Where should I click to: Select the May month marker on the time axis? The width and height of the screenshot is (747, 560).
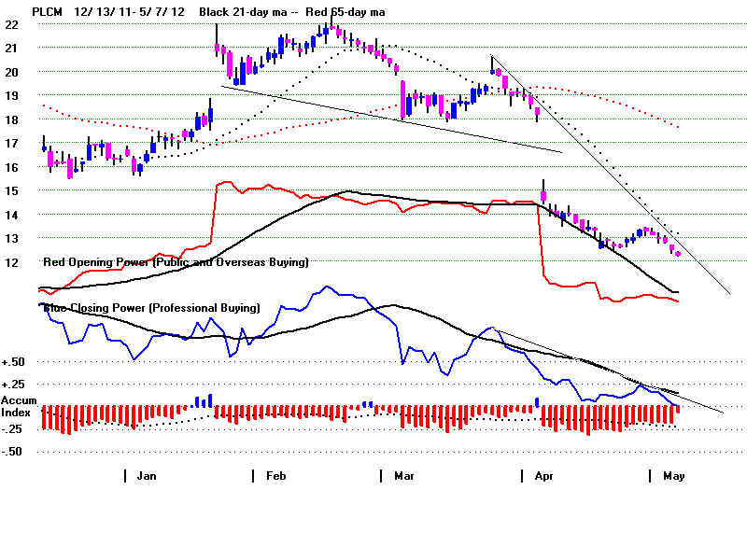click(x=673, y=475)
